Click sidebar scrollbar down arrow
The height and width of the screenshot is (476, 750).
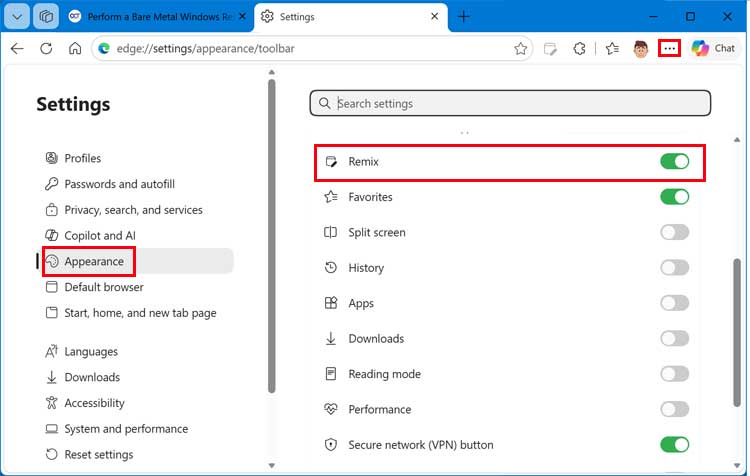coord(272,465)
